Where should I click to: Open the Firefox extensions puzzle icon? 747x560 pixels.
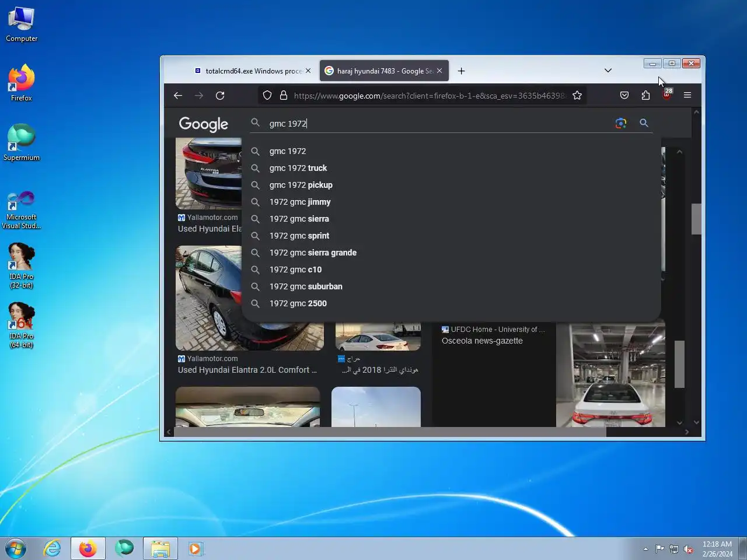pos(645,96)
